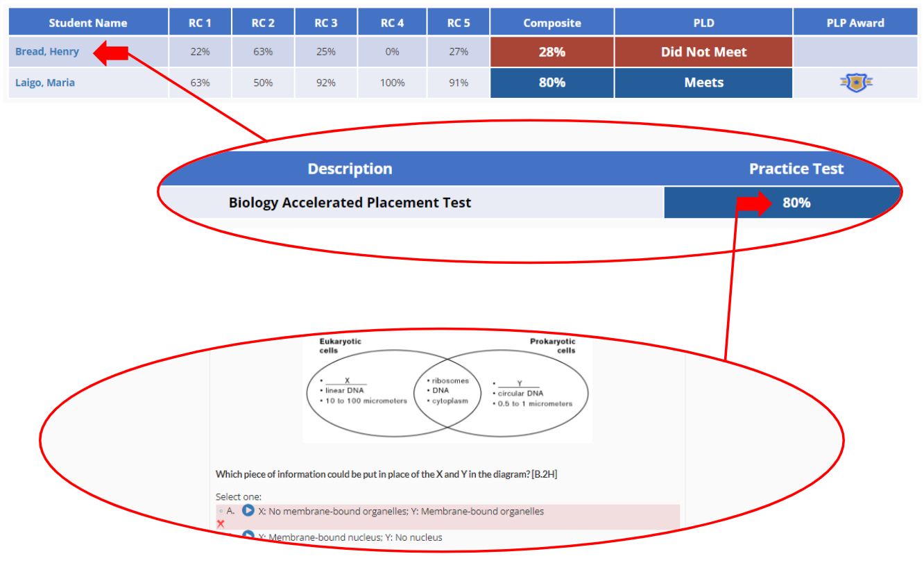Click 'linear DNA' text in diagram
The height and width of the screenshot is (563, 924).
(345, 390)
